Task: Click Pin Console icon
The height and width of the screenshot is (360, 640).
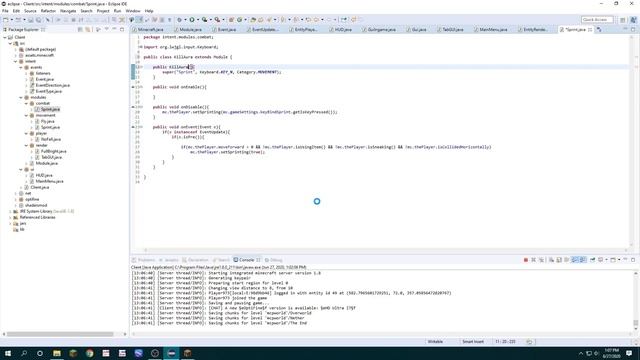Action: coord(593,260)
